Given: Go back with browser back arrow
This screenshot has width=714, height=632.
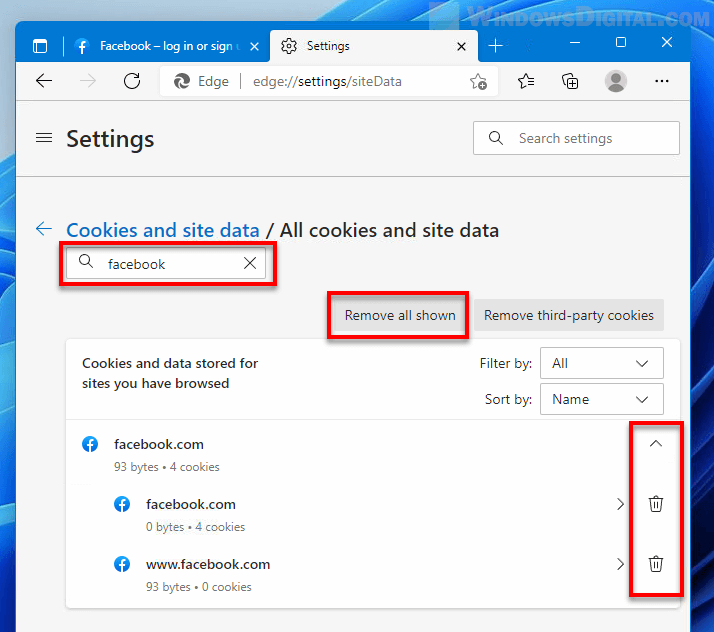Looking at the screenshot, I should [x=44, y=81].
